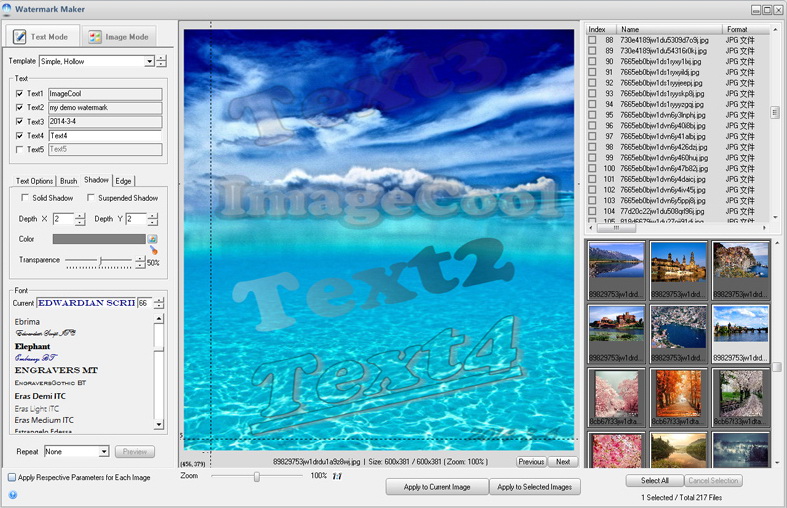Click the template stepper arrows icon

(161, 61)
